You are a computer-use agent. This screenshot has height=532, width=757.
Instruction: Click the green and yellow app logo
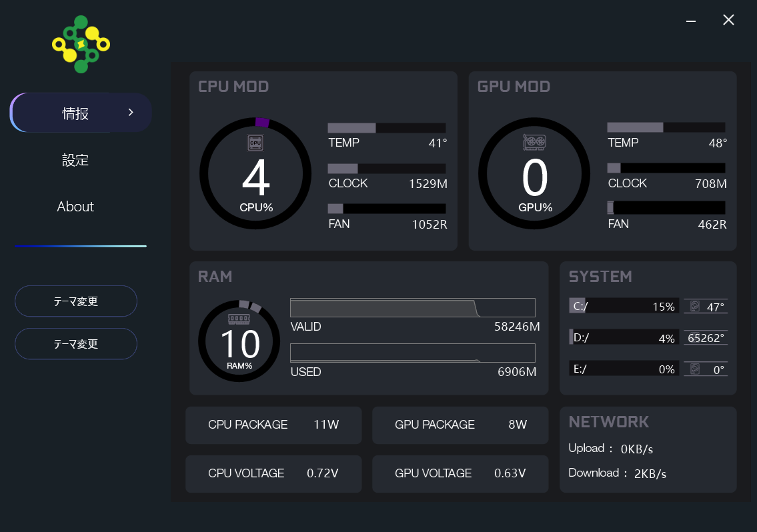81,44
